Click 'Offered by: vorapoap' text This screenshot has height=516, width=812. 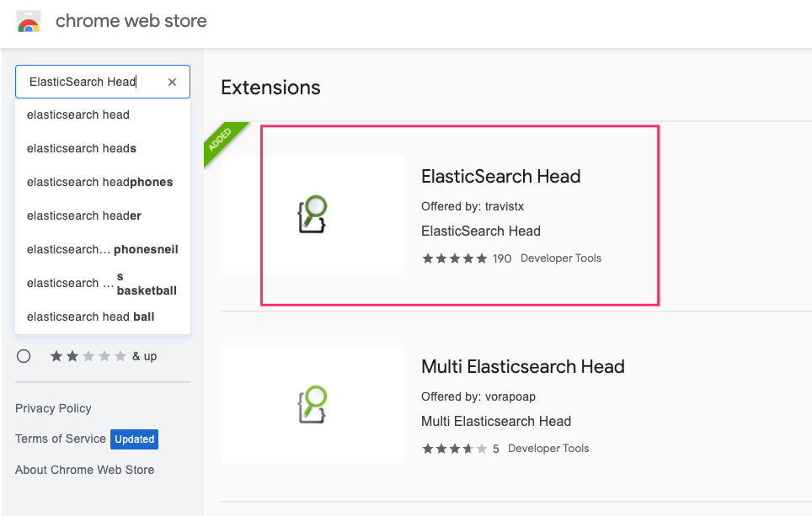click(x=478, y=396)
